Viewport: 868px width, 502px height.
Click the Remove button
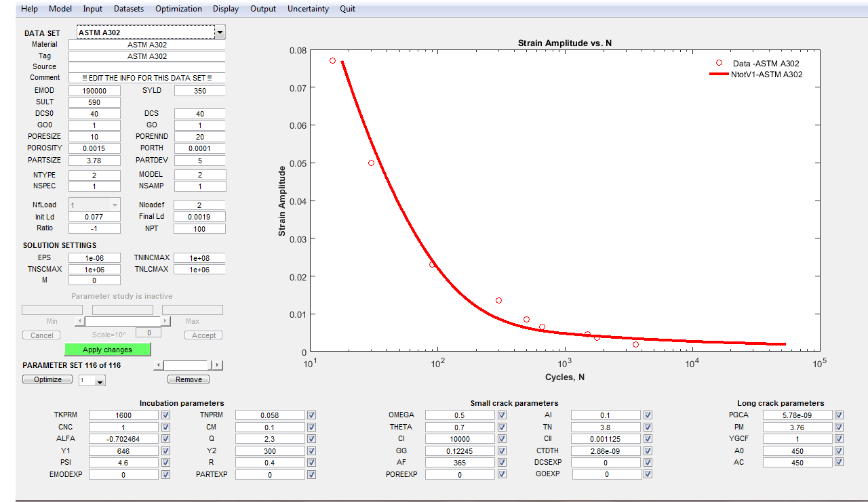[x=189, y=379]
